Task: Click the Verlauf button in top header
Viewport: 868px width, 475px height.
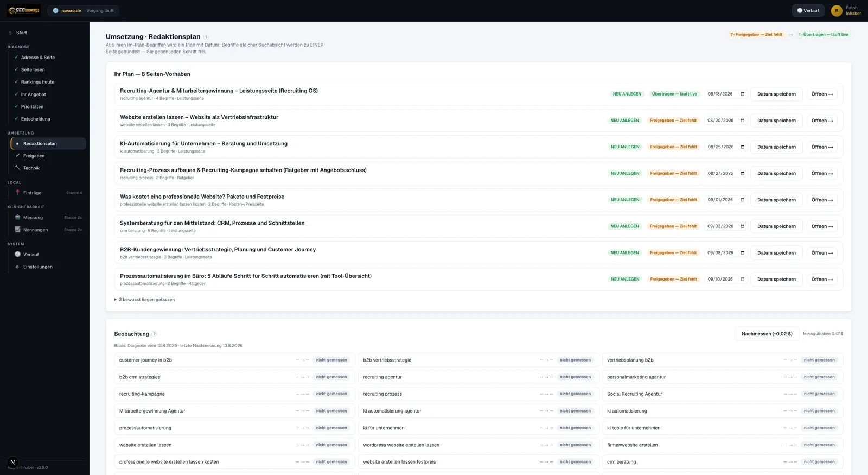Action: click(x=808, y=10)
